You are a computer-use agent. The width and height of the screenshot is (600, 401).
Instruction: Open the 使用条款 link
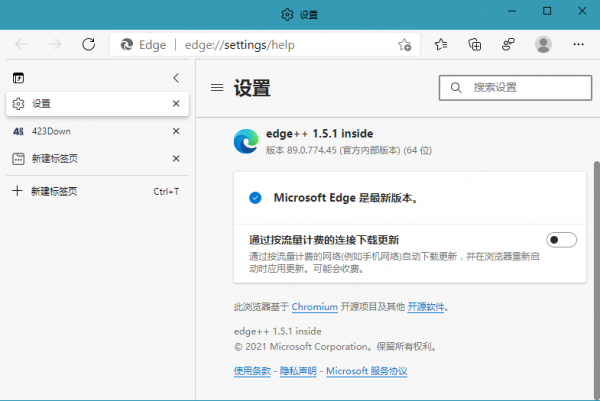coord(252,371)
